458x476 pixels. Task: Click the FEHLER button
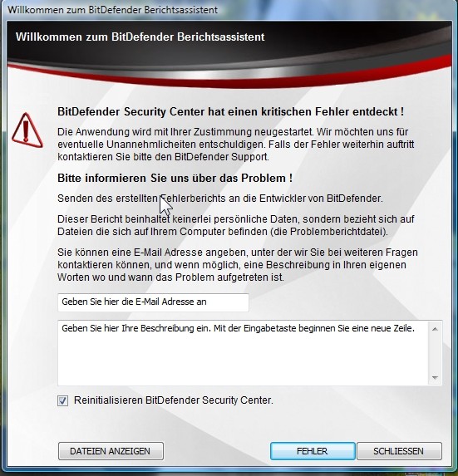coord(313,451)
